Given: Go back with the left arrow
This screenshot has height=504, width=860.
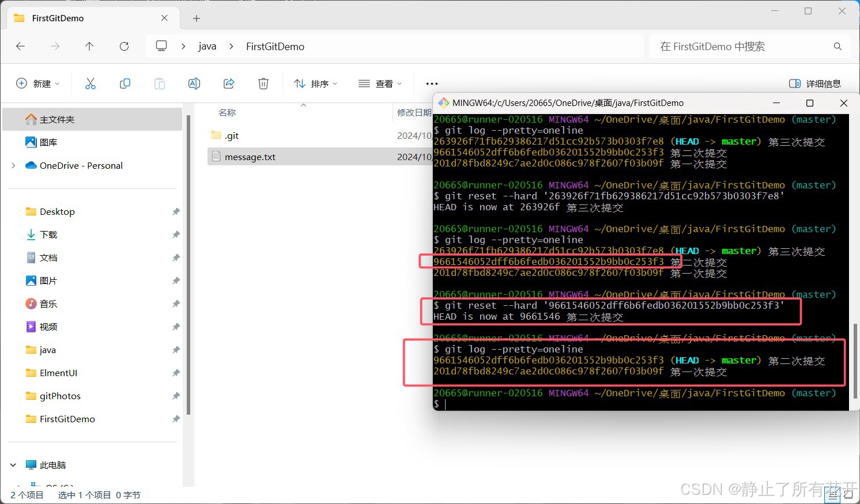Looking at the screenshot, I should tap(21, 46).
